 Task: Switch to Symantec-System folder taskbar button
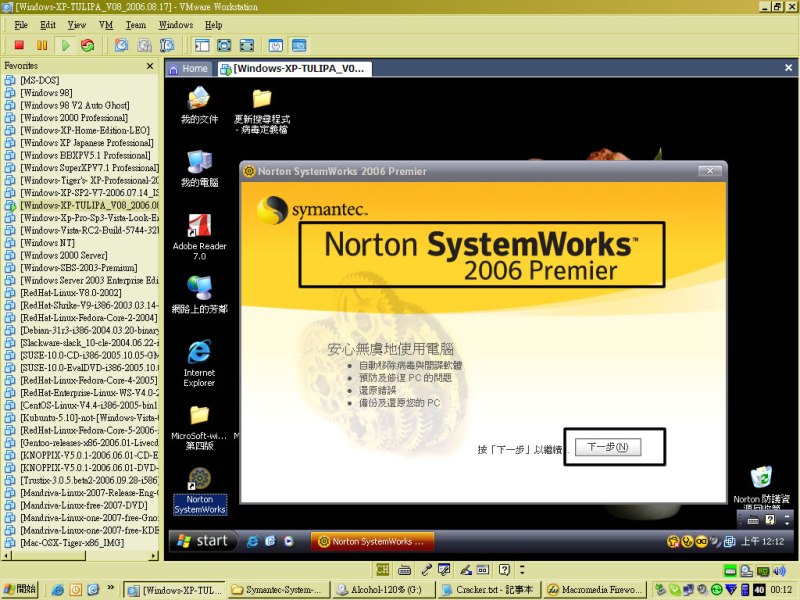(x=279, y=590)
